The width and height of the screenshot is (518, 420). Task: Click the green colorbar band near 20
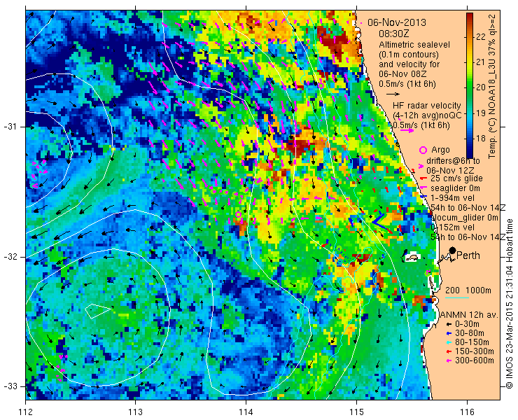(470, 87)
